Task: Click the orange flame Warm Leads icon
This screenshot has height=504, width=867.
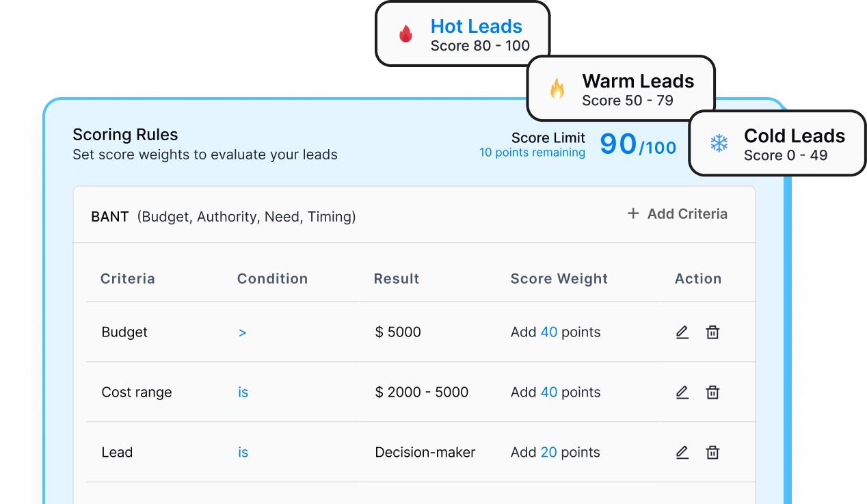Action: [x=557, y=89]
